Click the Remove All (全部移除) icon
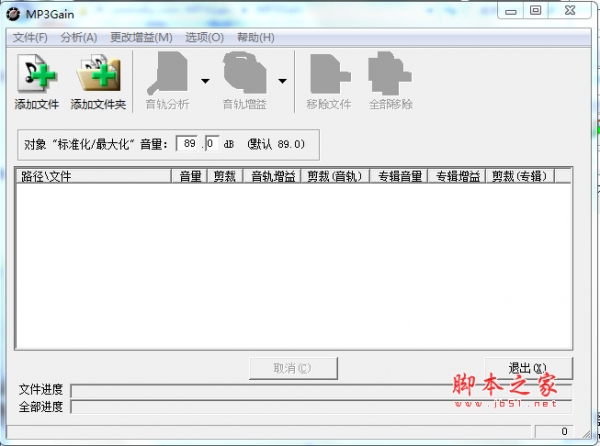The image size is (600, 446). tap(390, 73)
